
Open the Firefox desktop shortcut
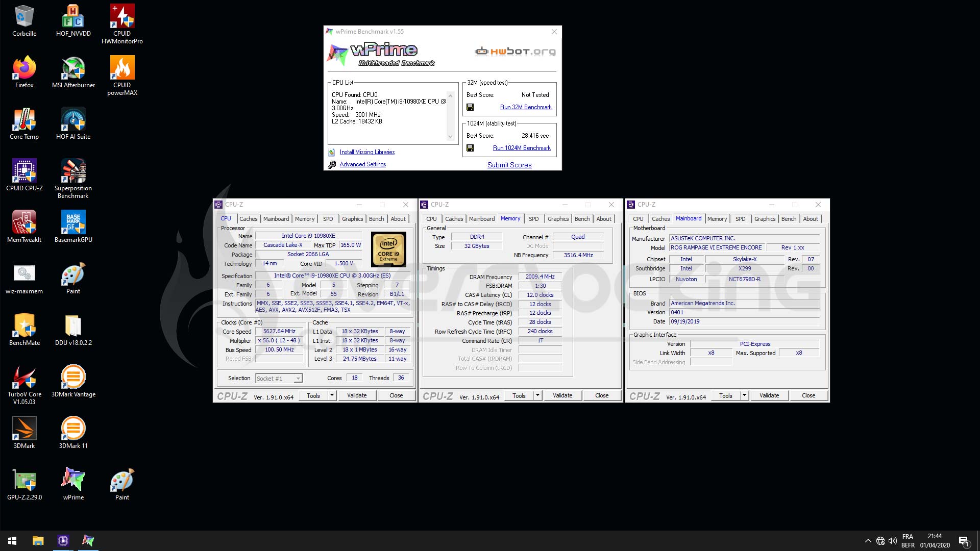click(24, 72)
